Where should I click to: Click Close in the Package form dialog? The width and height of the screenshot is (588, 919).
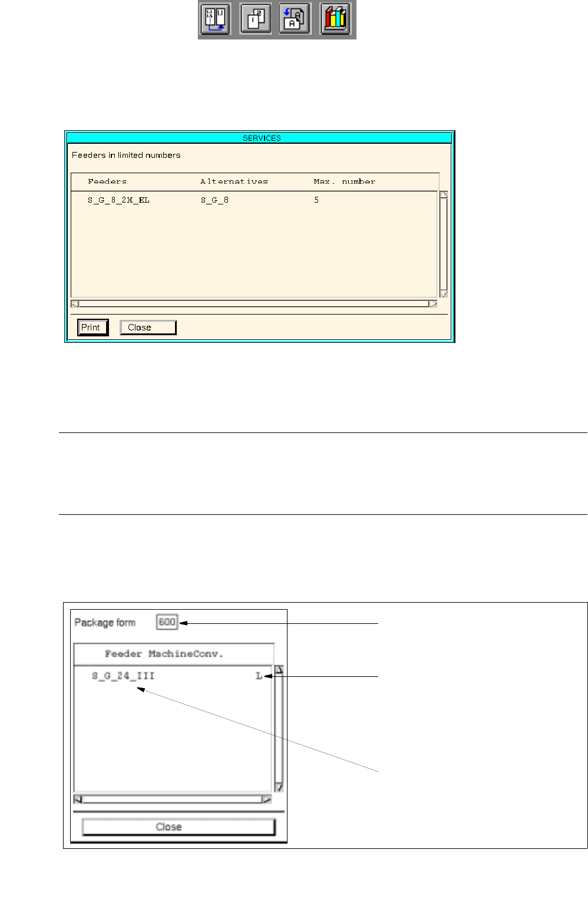point(179,827)
